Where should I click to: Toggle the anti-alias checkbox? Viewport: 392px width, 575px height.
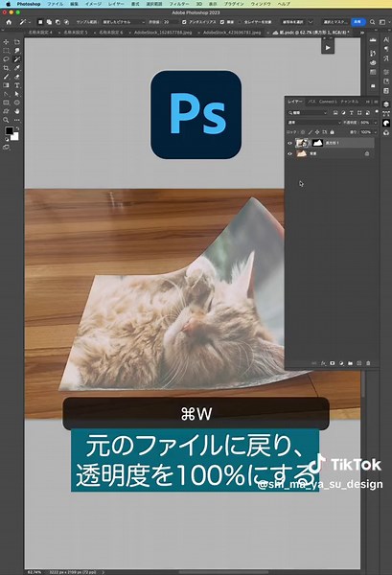[184, 22]
